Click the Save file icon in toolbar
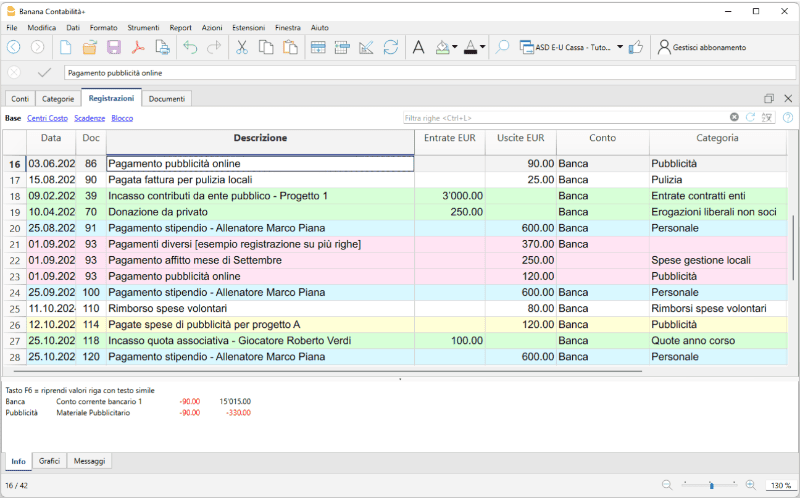This screenshot has height=501, width=800. [x=114, y=47]
